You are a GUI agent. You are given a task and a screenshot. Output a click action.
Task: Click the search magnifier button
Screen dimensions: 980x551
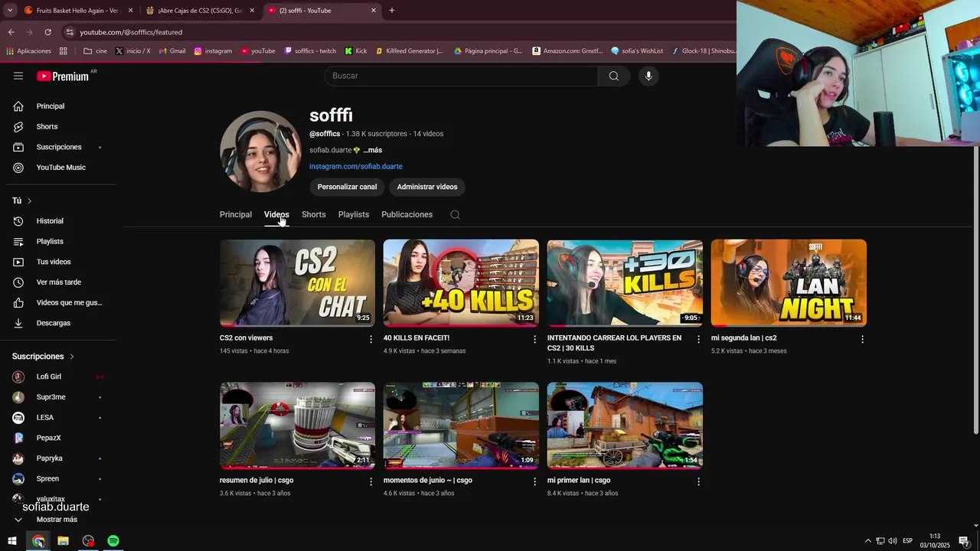pos(614,76)
